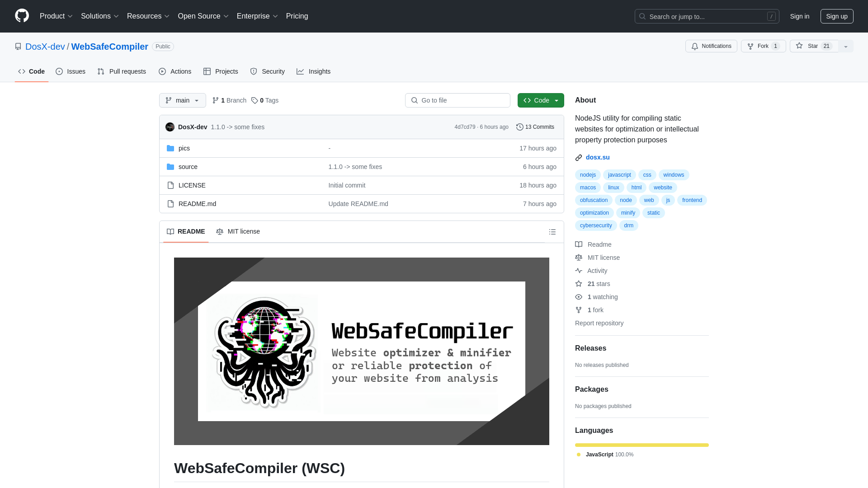Click the Sign in link
This screenshot has width=868, height=488.
coord(800,16)
